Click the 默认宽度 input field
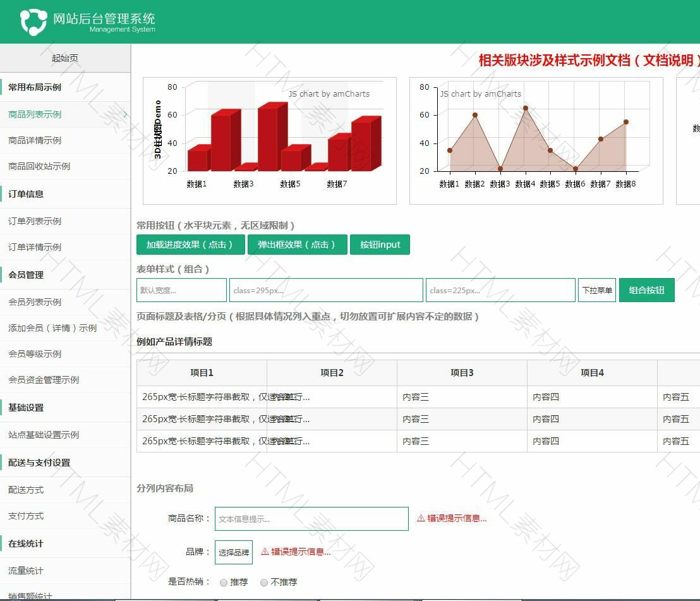This screenshot has height=601, width=700. pos(181,290)
